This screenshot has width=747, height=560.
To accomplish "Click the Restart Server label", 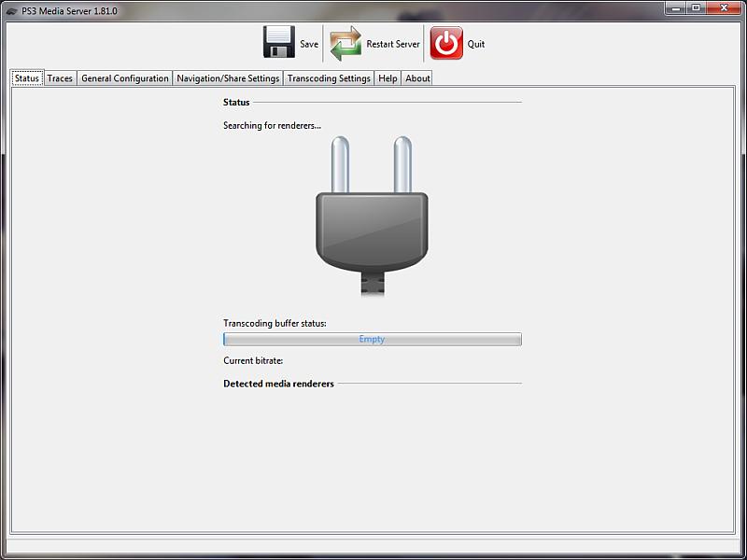I will point(393,44).
